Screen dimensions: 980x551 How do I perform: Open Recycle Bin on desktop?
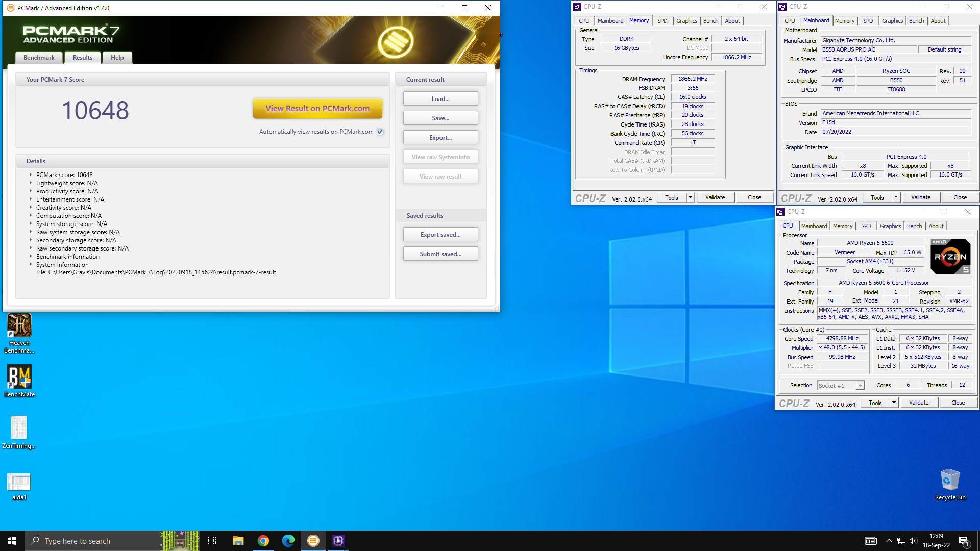point(950,485)
